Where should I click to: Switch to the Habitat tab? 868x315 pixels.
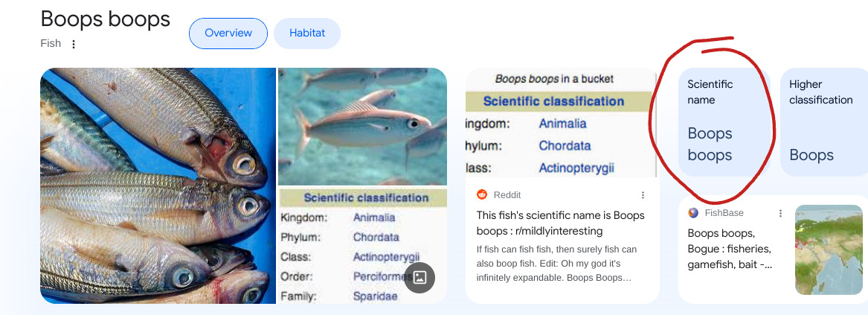[307, 34]
